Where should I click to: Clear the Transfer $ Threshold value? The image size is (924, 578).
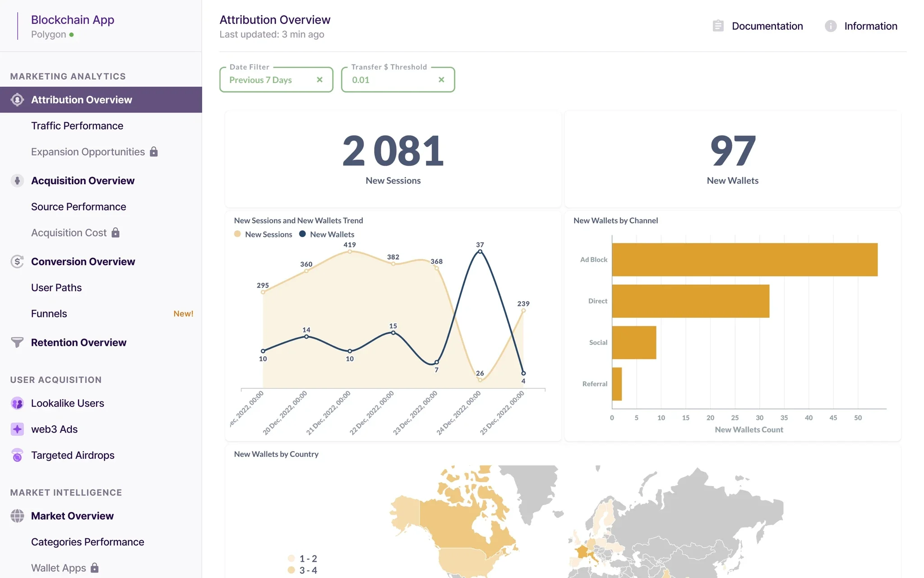[441, 80]
